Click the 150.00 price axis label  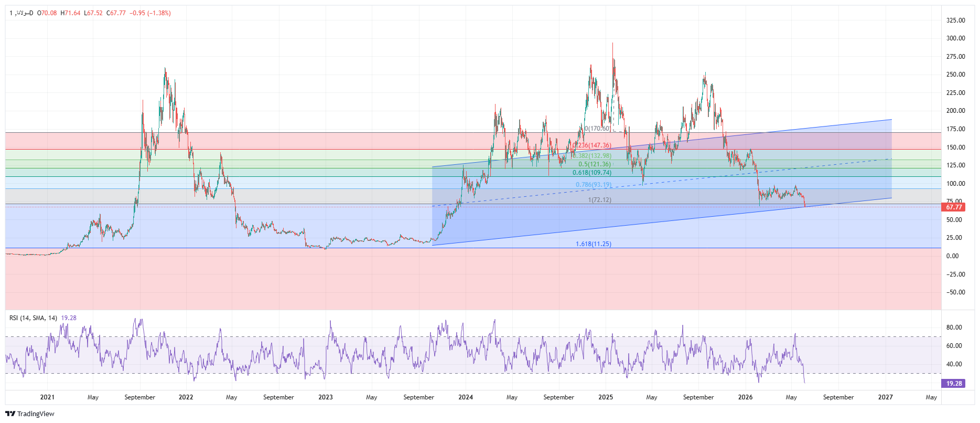tap(955, 147)
